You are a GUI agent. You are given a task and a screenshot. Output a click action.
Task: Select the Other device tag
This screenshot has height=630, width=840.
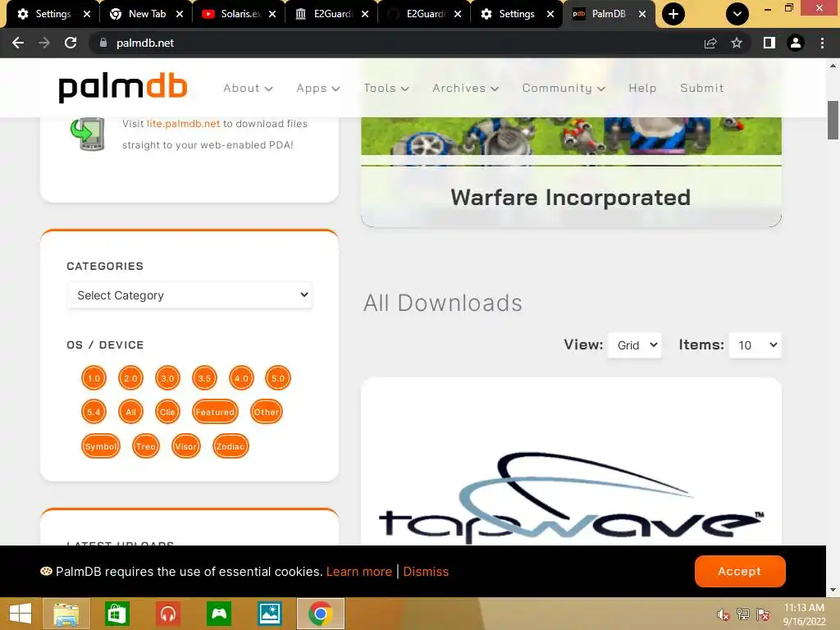[x=267, y=412]
